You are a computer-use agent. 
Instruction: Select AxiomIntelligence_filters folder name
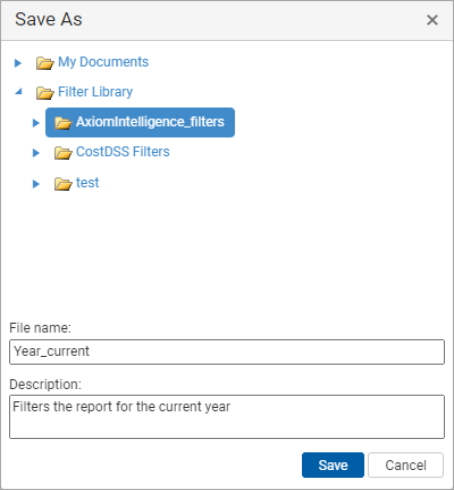coord(150,122)
